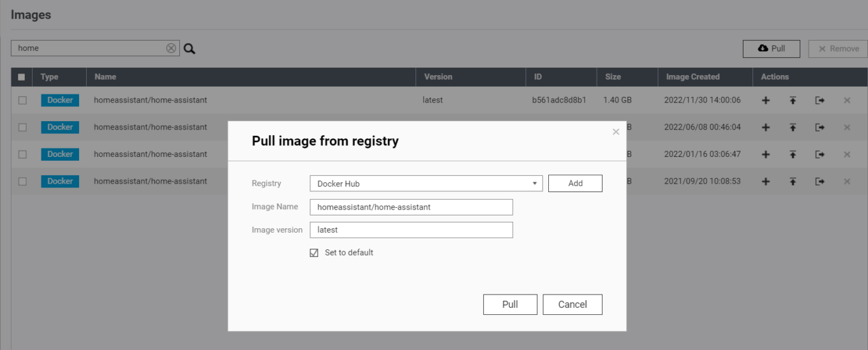The image size is (868, 350).
Task: Click the upload arrow icon in first row
Action: coord(793,100)
